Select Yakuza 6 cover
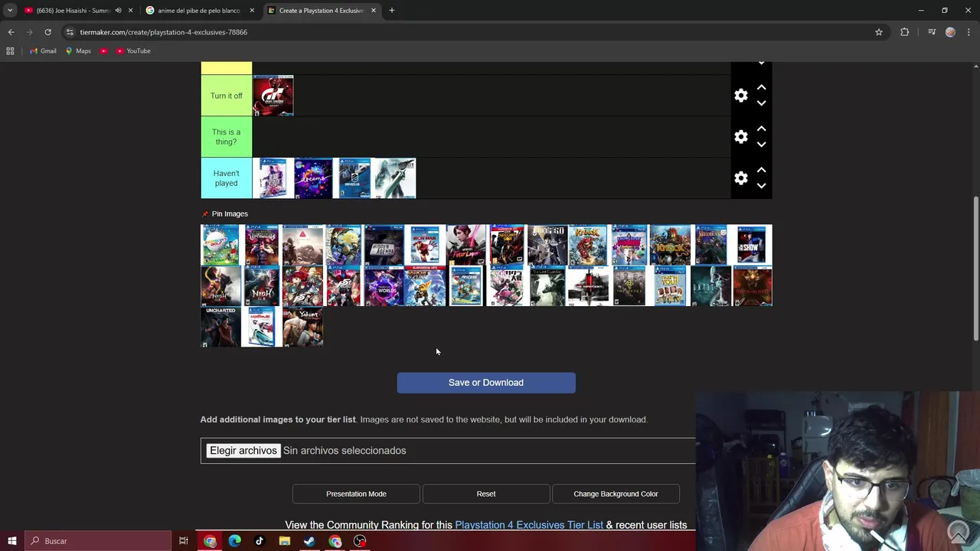This screenshot has width=980, height=551. click(302, 327)
